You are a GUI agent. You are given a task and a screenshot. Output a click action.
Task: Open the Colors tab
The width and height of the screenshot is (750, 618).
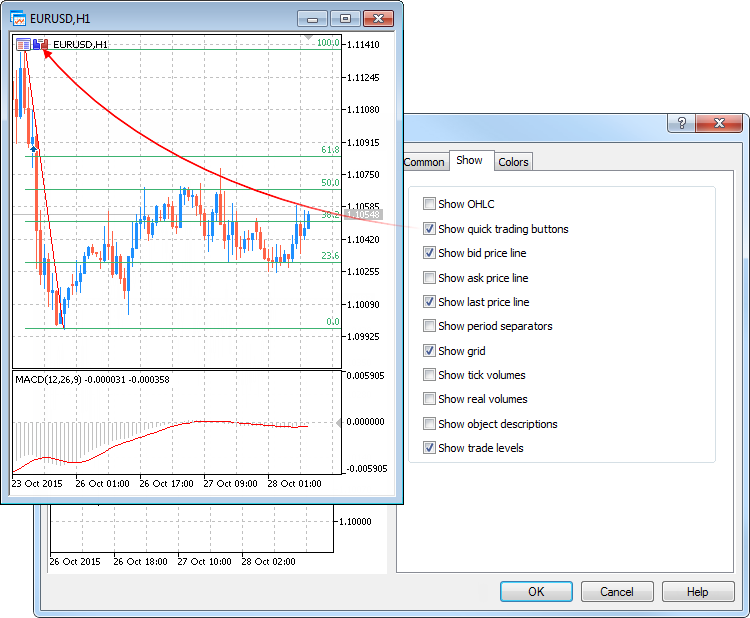[513, 162]
